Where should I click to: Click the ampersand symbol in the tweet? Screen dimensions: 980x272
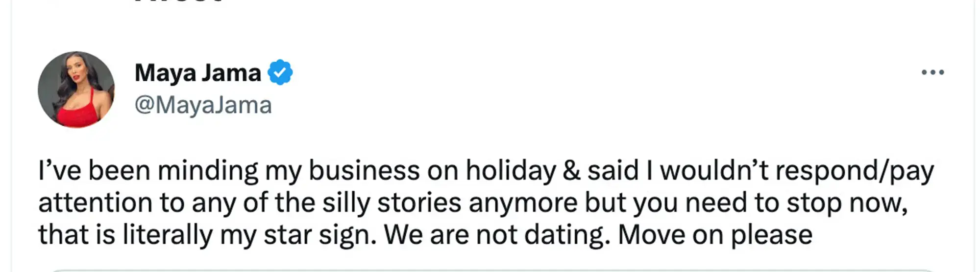[x=571, y=171]
